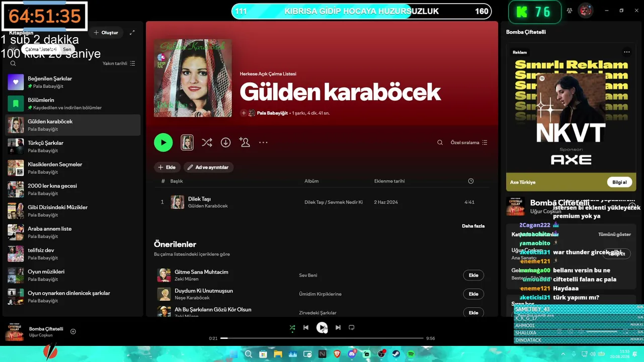Open Bölümlerin in the library
Screen dimensions: 644x362
(x=73, y=104)
